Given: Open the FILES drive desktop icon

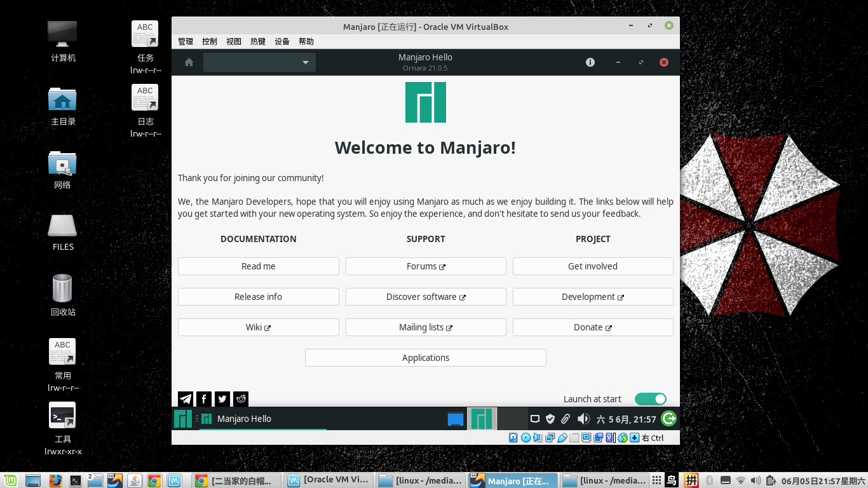Looking at the screenshot, I should click(x=63, y=232).
